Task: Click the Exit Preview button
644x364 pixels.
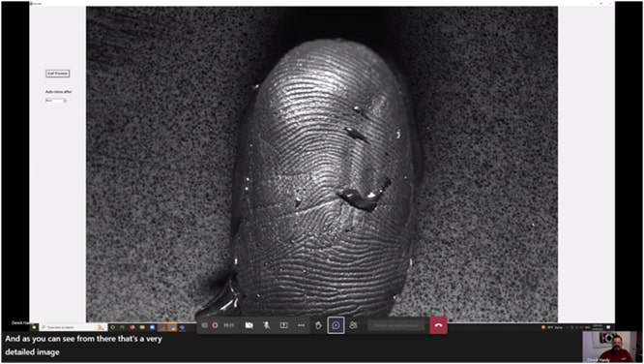Action: click(57, 74)
